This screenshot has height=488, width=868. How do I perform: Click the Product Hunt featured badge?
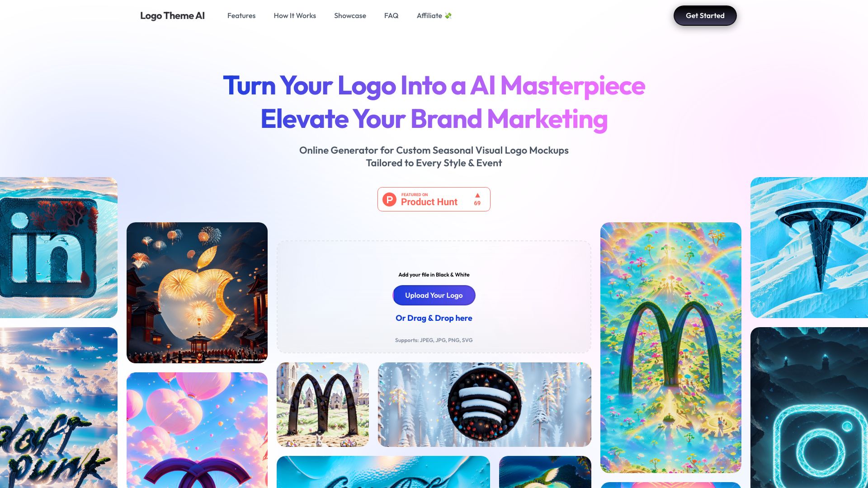coord(434,199)
